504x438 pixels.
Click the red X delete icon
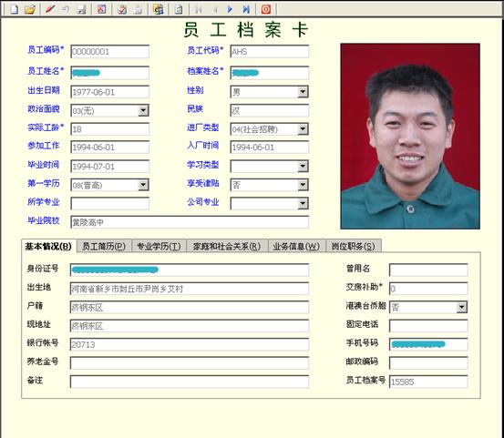point(101,9)
